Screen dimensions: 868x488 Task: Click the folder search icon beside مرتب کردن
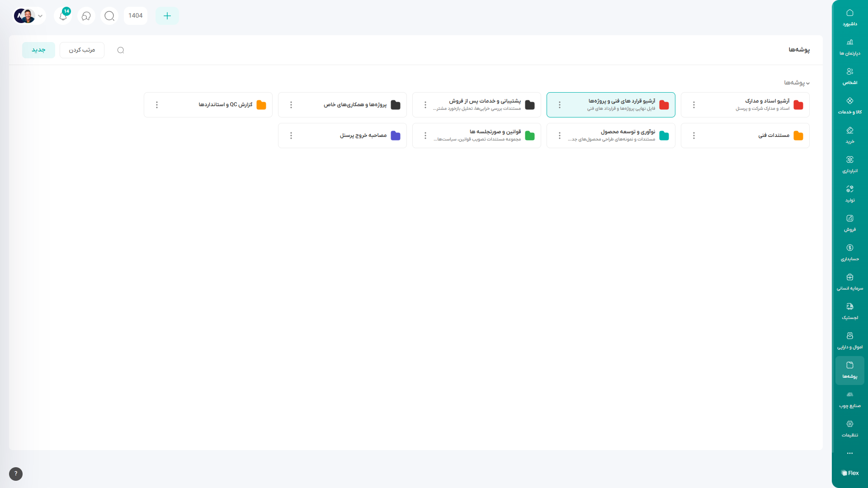[121, 50]
